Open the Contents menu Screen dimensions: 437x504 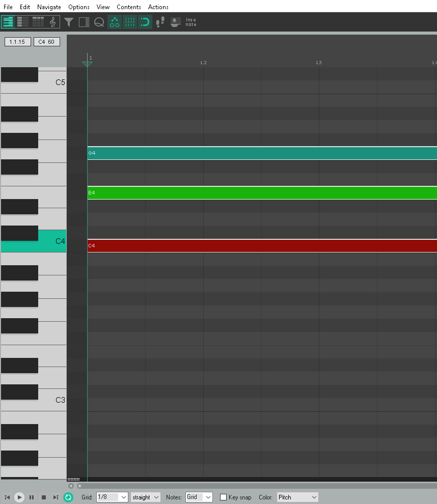click(x=128, y=7)
